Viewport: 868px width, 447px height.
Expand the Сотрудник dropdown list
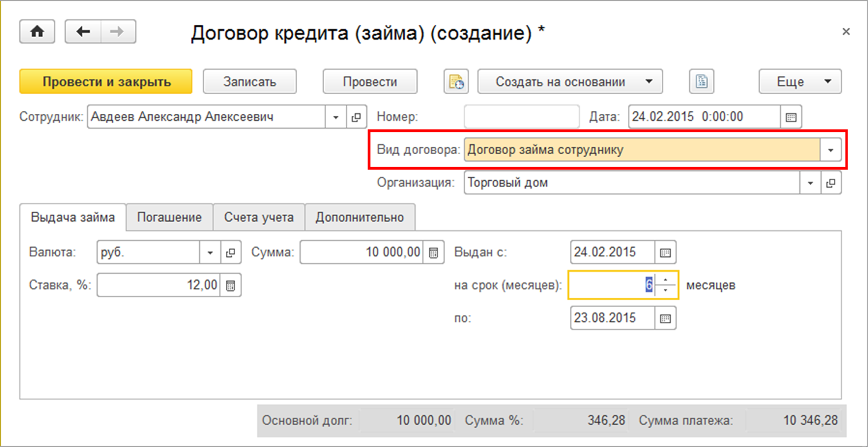(x=336, y=116)
